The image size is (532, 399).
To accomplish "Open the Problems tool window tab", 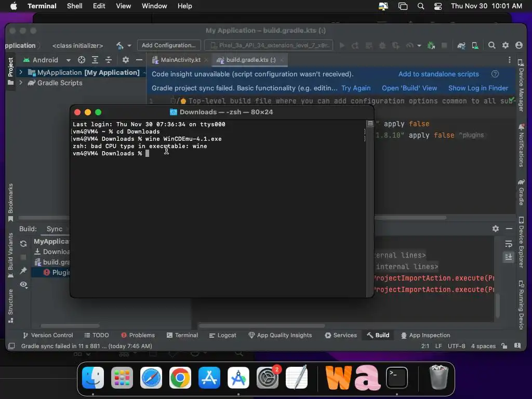I will [x=138, y=335].
